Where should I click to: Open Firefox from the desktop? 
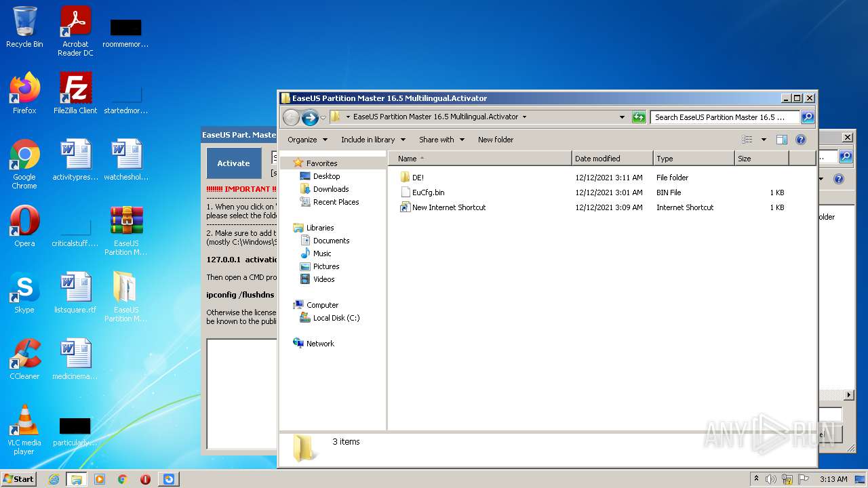click(24, 93)
